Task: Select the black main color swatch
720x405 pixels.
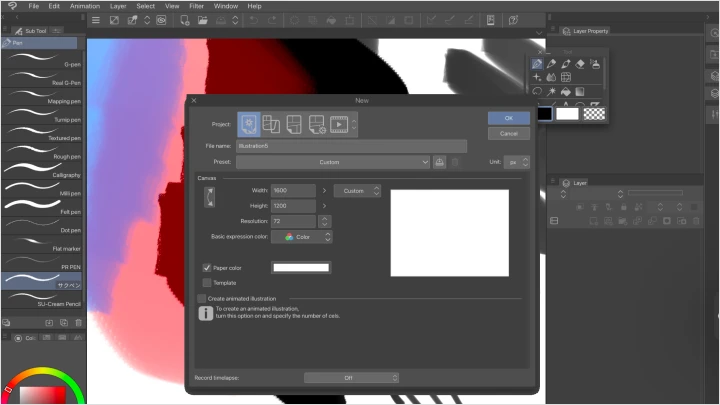Action: (545, 114)
